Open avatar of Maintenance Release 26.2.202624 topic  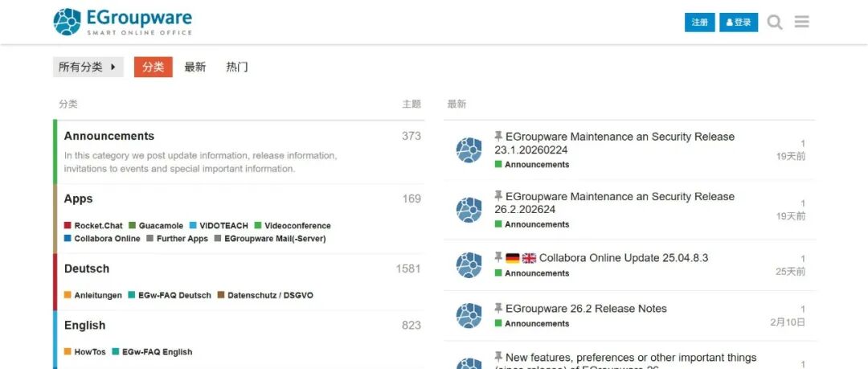tap(469, 210)
